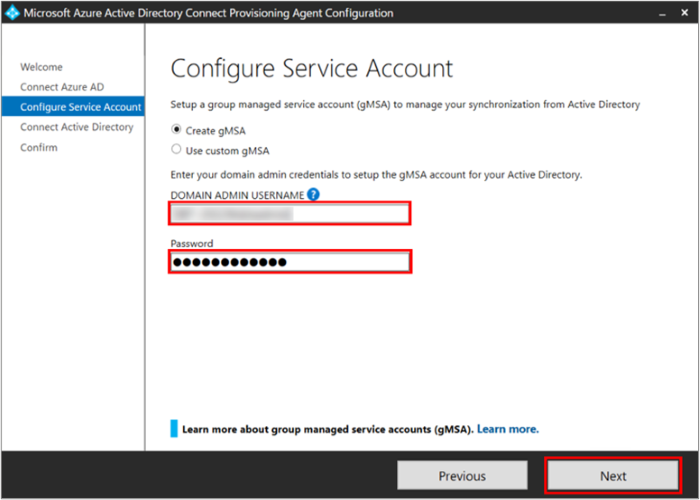Open the Connect Active Directory step
This screenshot has width=700, height=500.
point(77,127)
